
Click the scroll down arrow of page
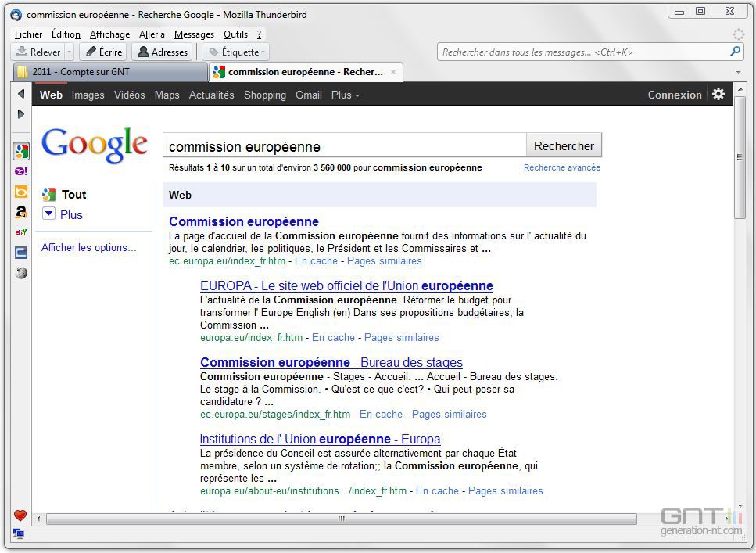pos(740,505)
